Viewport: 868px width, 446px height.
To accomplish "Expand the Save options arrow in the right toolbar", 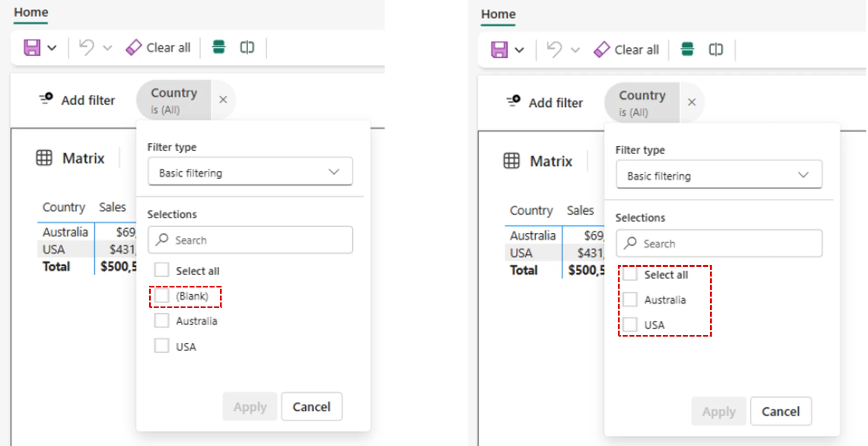I will [519, 50].
